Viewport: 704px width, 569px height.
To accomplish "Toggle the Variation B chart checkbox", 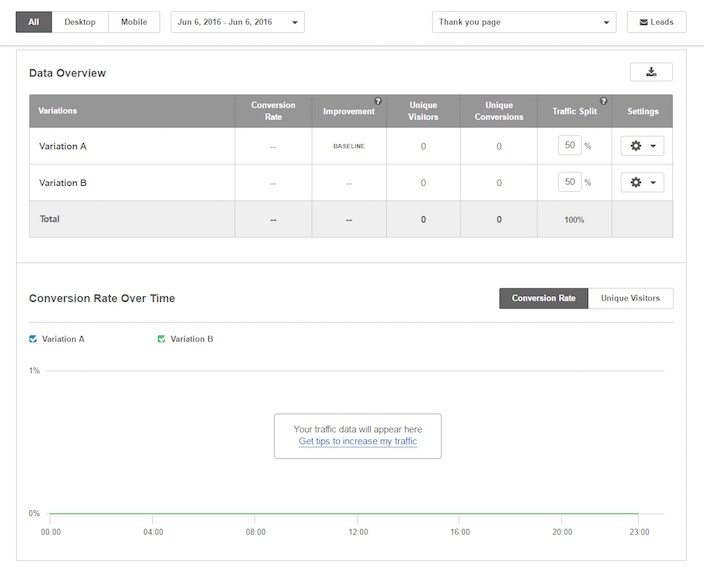I will [161, 339].
